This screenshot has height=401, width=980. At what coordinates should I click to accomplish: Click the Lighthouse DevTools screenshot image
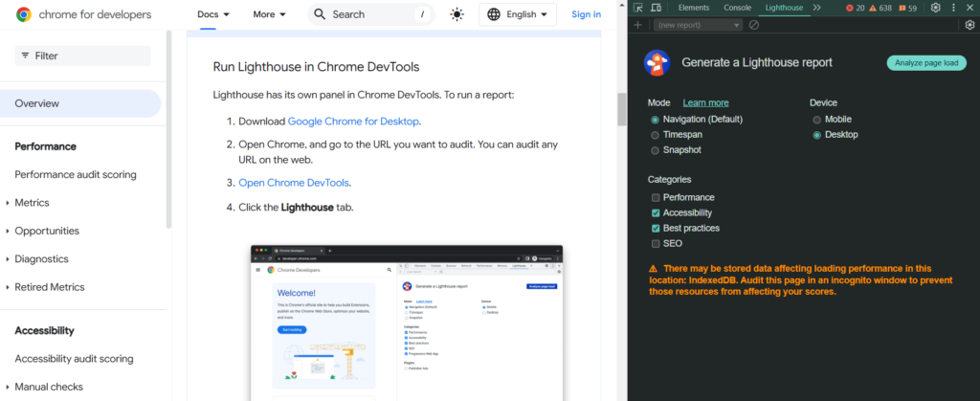407,323
